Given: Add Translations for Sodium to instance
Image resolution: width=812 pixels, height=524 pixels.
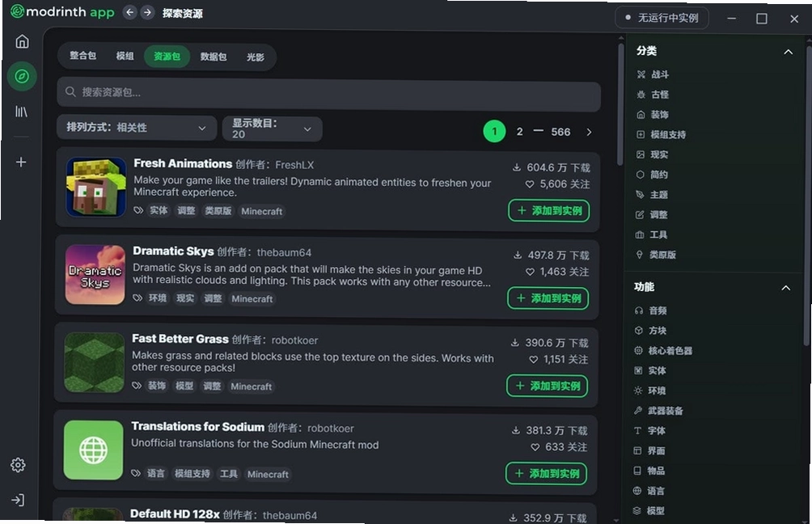Looking at the screenshot, I should coord(546,474).
